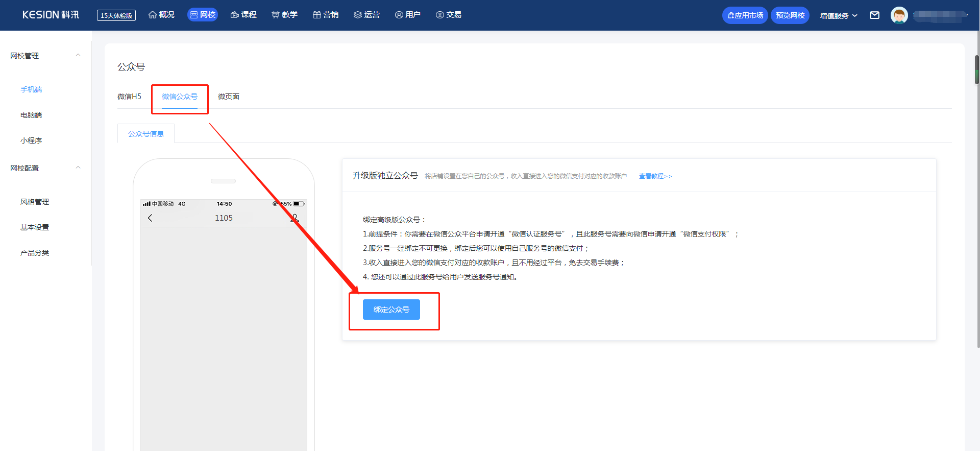Expand the 增值服务 dropdown
The width and height of the screenshot is (980, 451).
(x=838, y=15)
